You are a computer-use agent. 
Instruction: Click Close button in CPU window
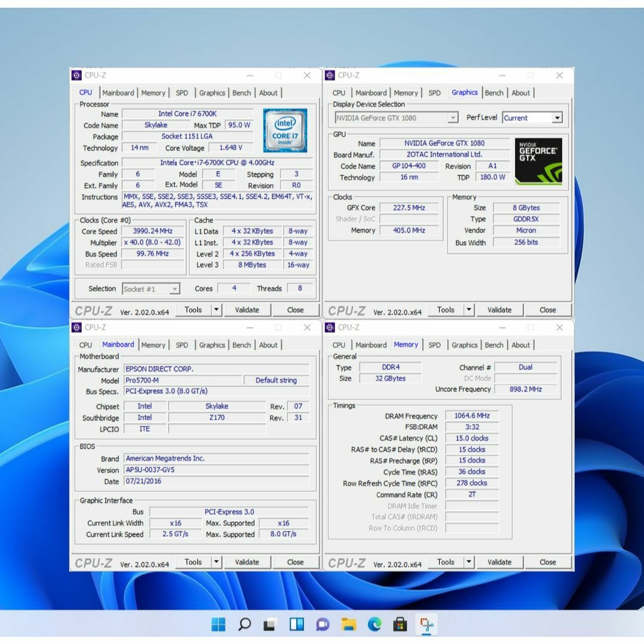coord(295,309)
